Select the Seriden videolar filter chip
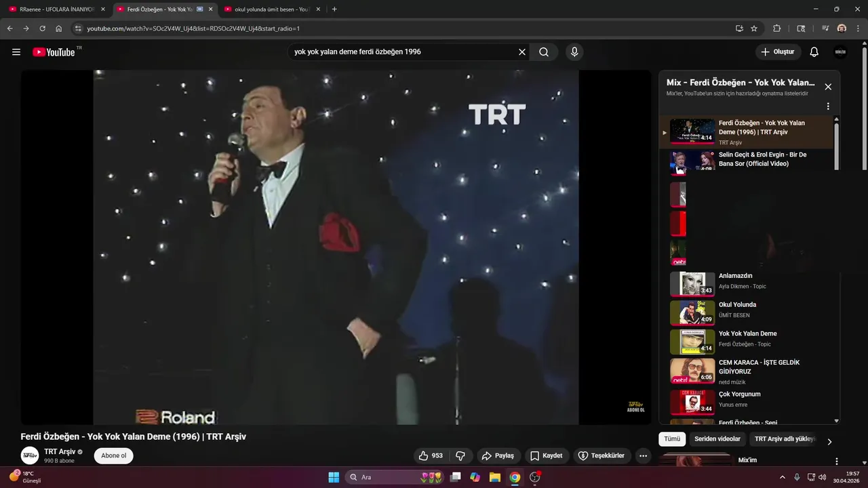The height and width of the screenshot is (488, 868). click(717, 439)
